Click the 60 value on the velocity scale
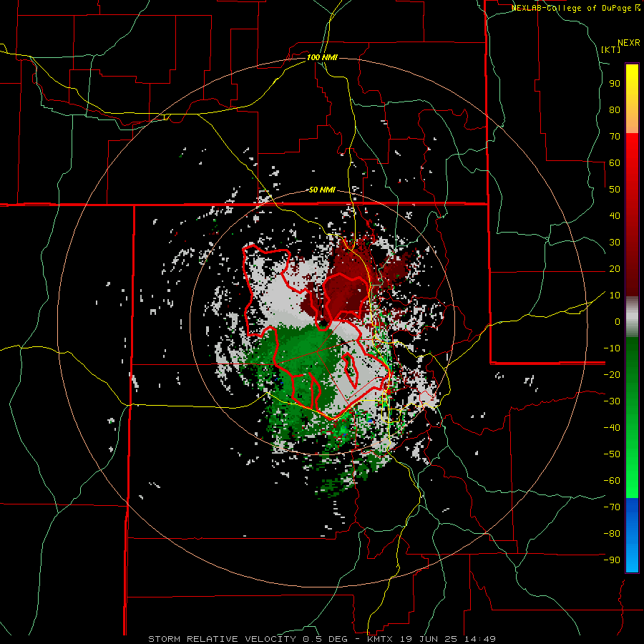644x644 pixels. [615, 162]
